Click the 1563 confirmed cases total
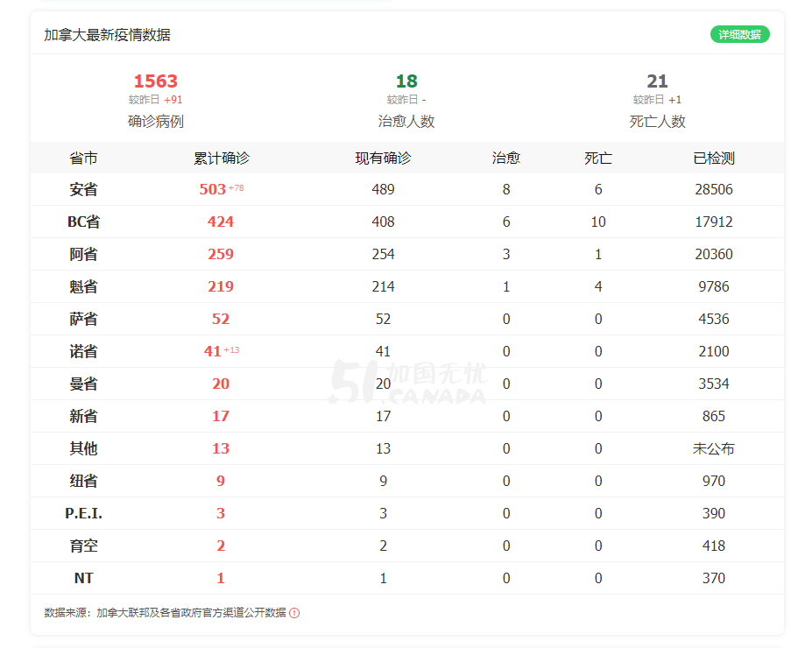This screenshot has height=648, width=812. click(155, 81)
